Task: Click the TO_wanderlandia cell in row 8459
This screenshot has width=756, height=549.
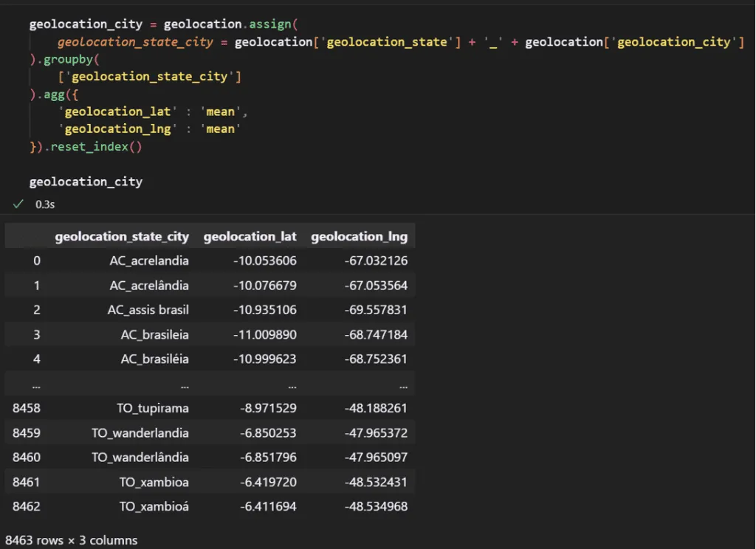Action: (x=140, y=433)
